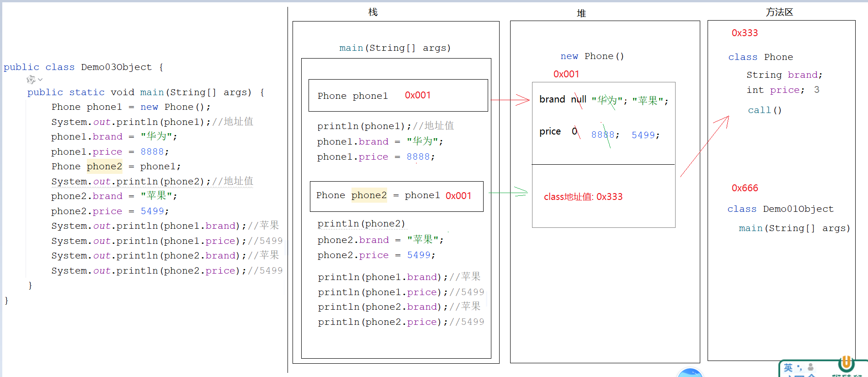868x377 pixels.
Task: Click the class地址值: 0x333 text in heap
Action: [583, 197]
